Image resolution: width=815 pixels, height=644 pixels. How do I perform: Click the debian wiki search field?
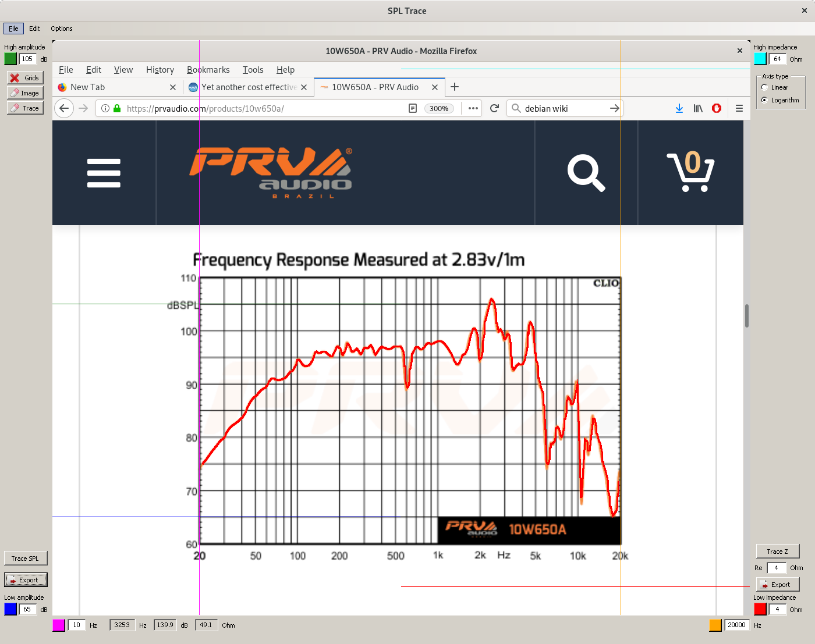pyautogui.click(x=564, y=108)
